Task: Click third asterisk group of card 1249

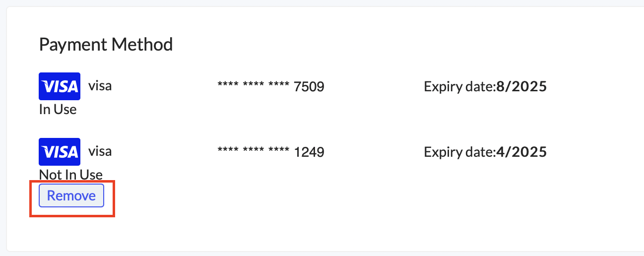Action: point(278,150)
